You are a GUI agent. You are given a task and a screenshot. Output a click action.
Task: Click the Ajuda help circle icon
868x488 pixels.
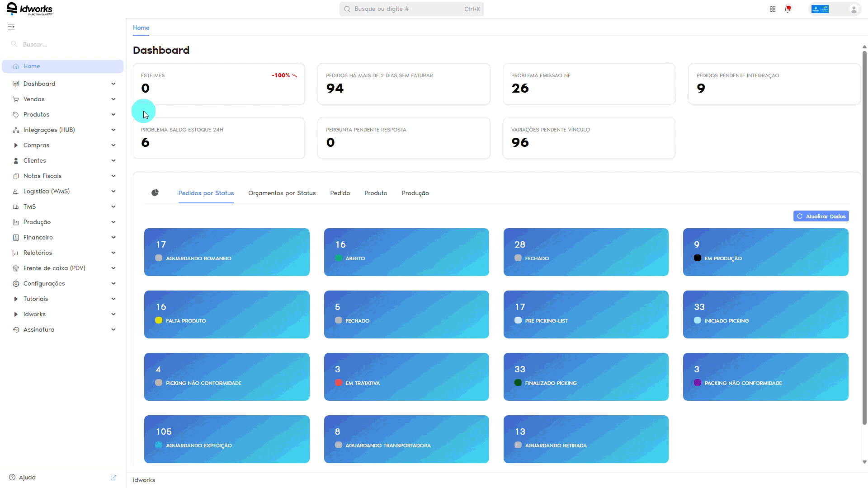click(12, 477)
